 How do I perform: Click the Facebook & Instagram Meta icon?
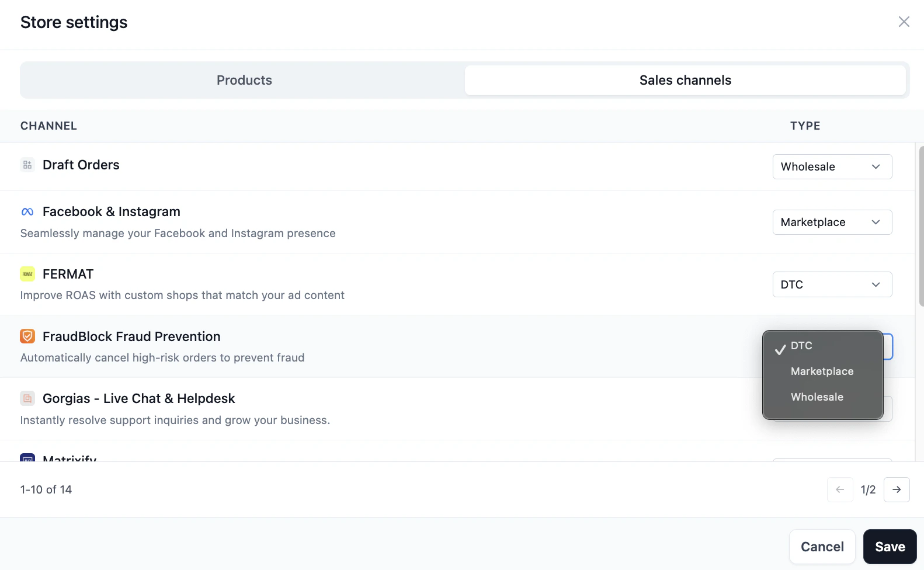[x=27, y=212]
